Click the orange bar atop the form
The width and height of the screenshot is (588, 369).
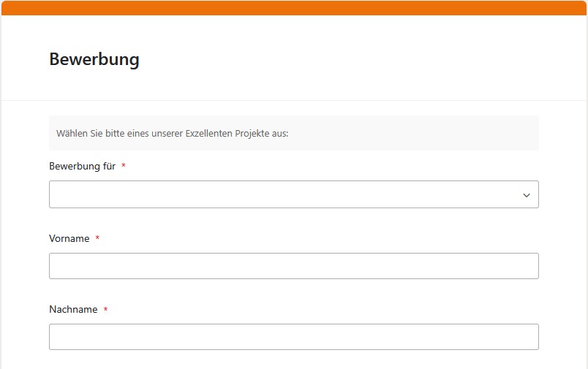coord(293,8)
